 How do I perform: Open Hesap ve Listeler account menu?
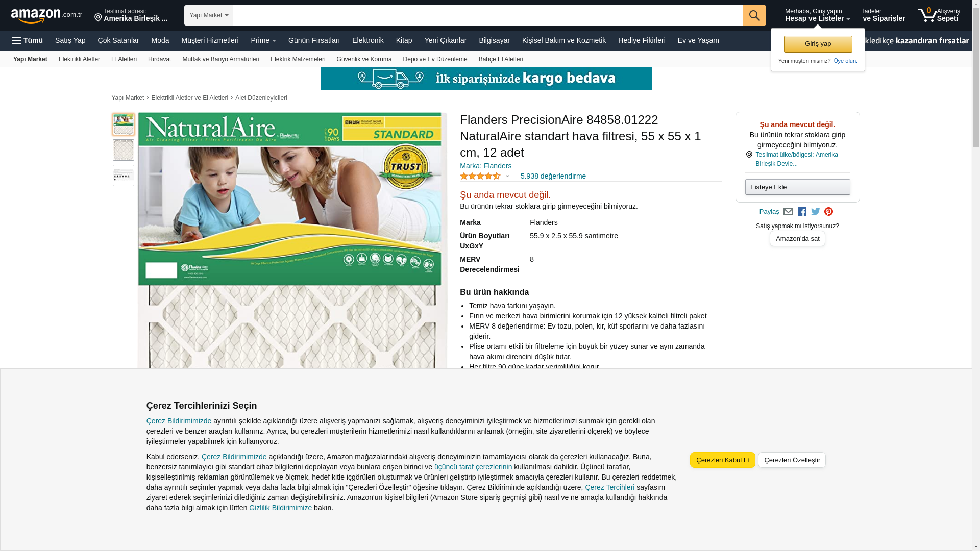click(x=817, y=15)
